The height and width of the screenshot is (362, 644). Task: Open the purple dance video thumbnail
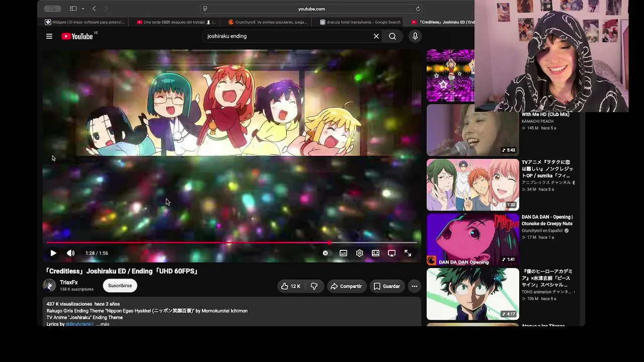click(450, 75)
